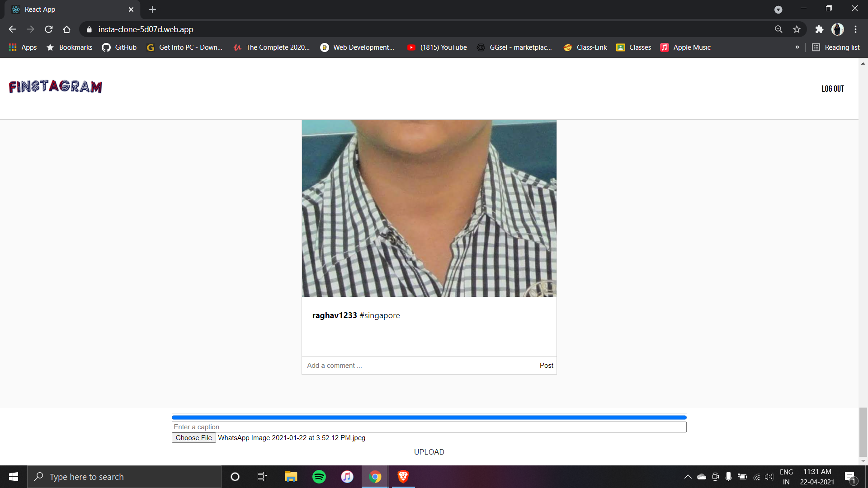Image resolution: width=868 pixels, height=488 pixels.
Task: Click the browser profile avatar
Action: tap(838, 29)
